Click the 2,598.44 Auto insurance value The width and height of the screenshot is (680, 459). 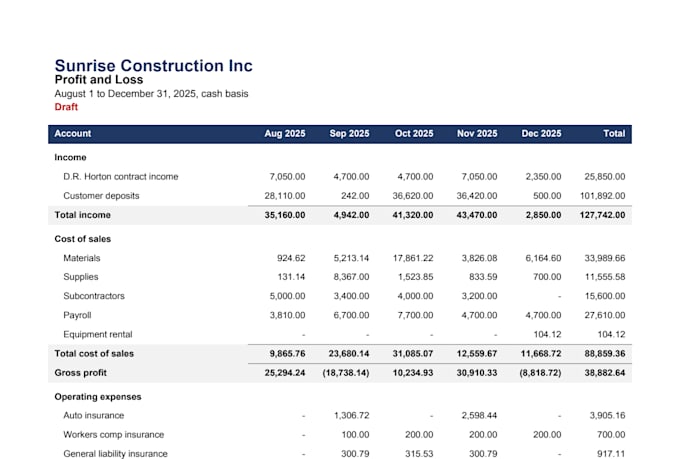[479, 416]
